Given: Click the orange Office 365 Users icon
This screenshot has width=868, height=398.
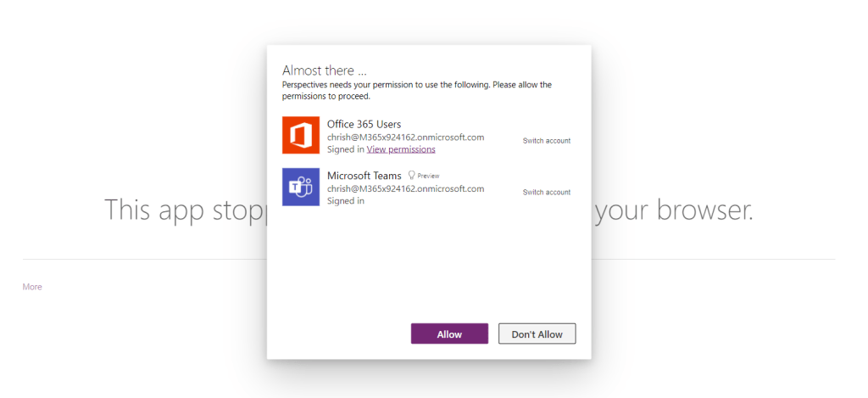Looking at the screenshot, I should click(x=301, y=136).
